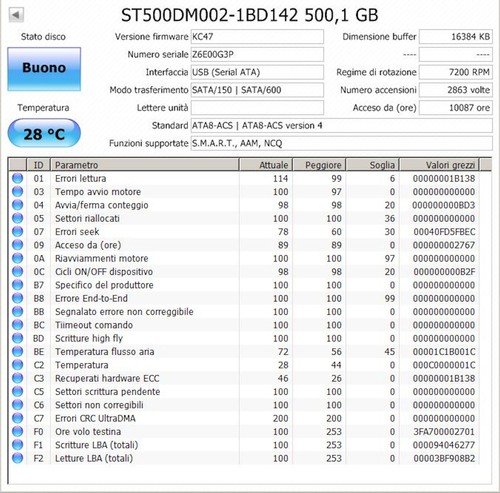Sort by the Attuale column header
Viewport: 500px width, 493px height.
point(266,165)
